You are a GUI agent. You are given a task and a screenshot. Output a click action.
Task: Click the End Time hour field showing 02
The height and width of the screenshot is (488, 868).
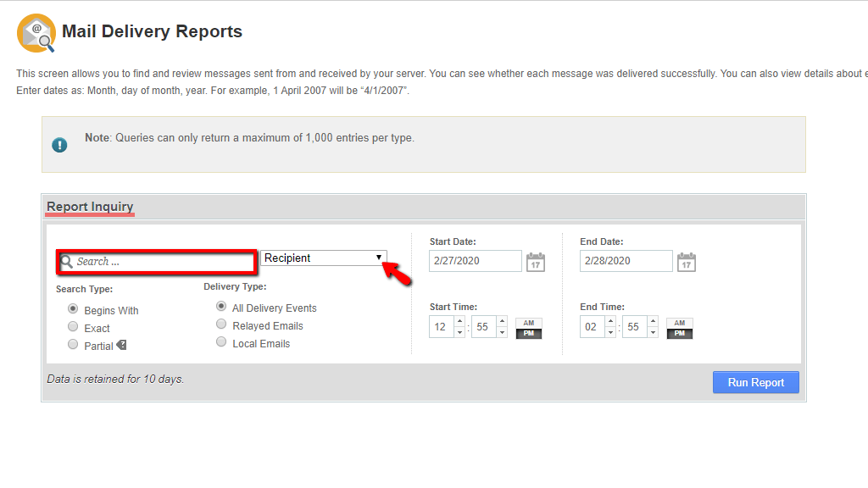pyautogui.click(x=593, y=326)
